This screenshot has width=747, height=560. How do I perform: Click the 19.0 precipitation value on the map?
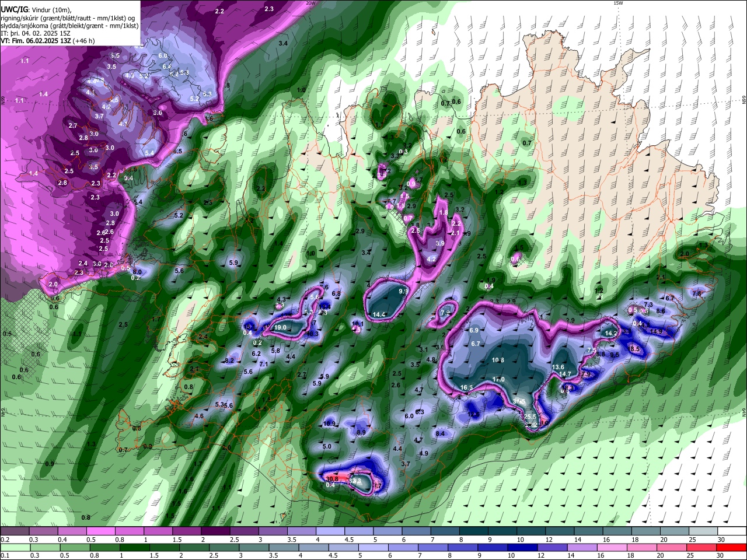(280, 328)
